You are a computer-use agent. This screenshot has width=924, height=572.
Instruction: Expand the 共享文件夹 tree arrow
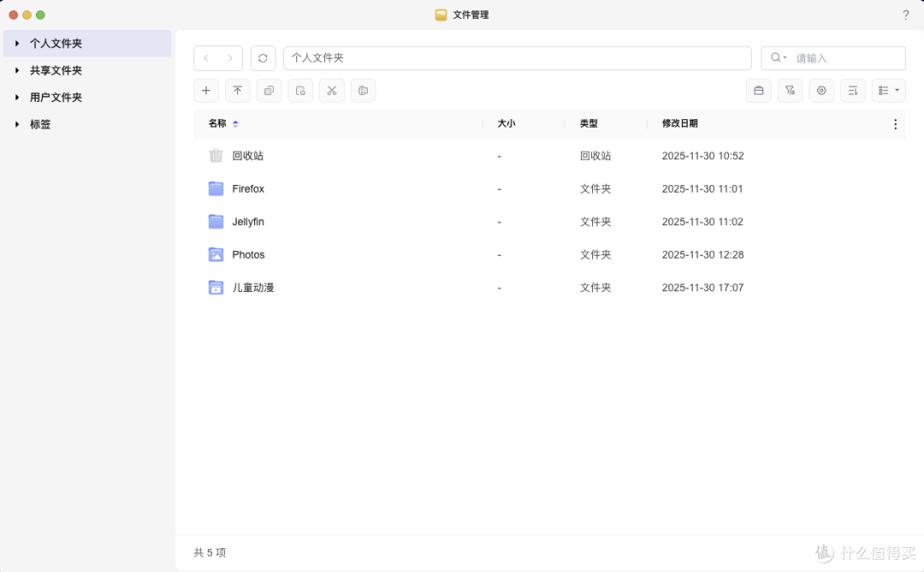tap(17, 70)
